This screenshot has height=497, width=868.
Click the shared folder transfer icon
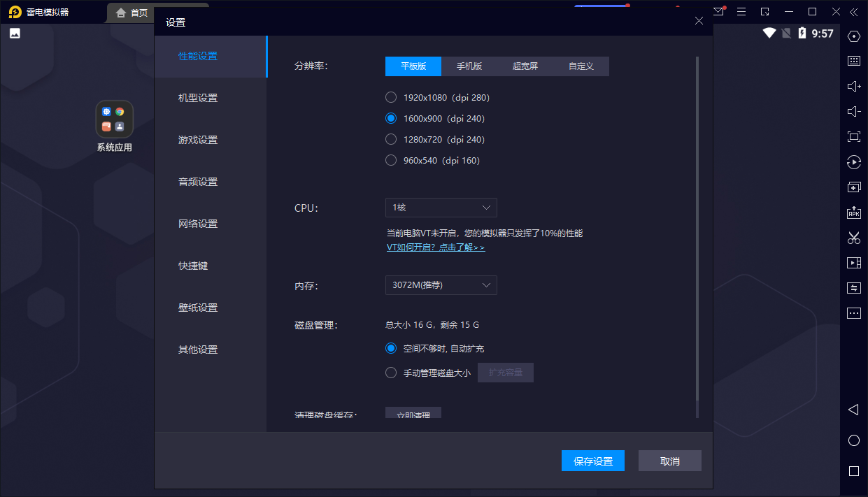(853, 288)
